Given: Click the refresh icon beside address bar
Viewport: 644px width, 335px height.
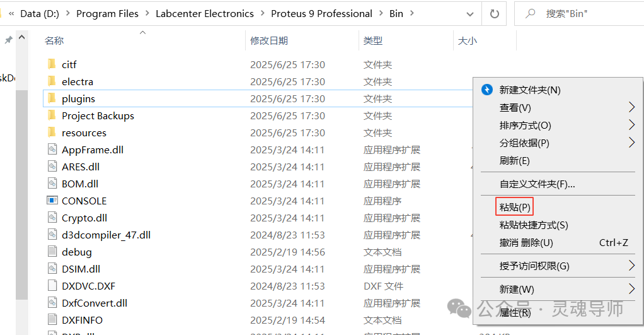Looking at the screenshot, I should (495, 13).
